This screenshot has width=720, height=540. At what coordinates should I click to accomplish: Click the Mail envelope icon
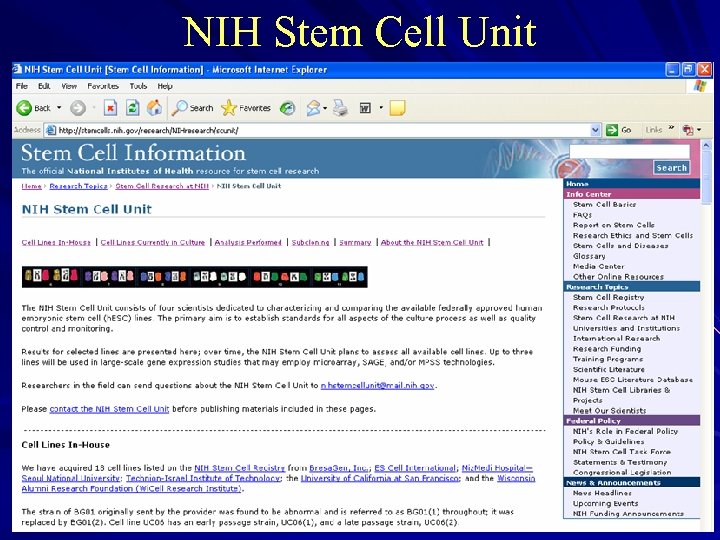click(314, 108)
